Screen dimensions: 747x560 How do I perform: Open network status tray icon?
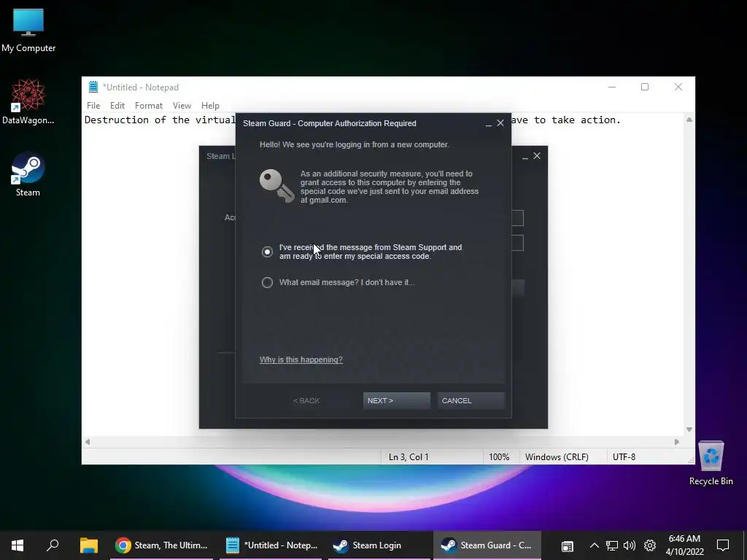612,545
